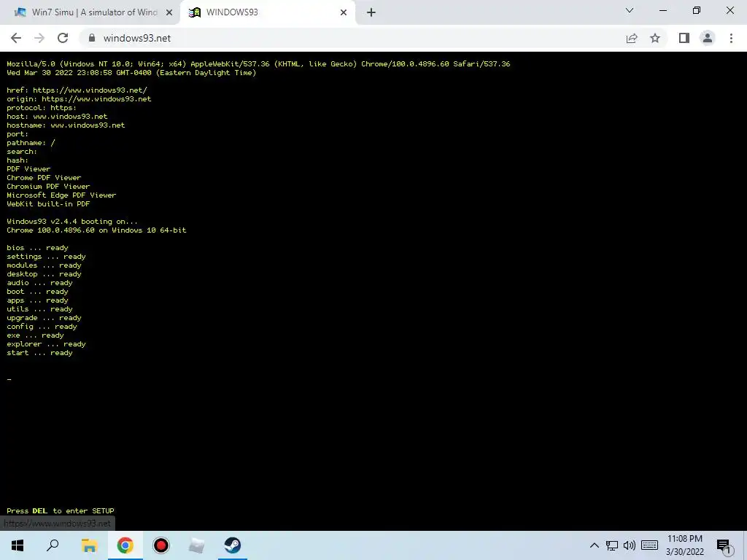Select the WINDOWS93 tab
747x560 pixels.
[x=267, y=12]
